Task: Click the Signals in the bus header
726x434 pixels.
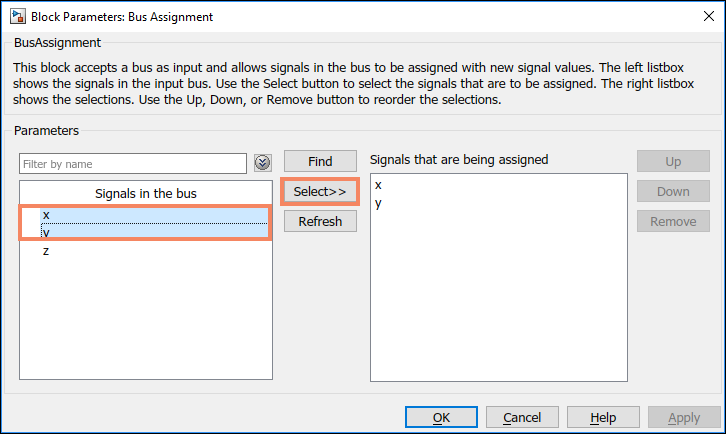Action: pos(146,193)
